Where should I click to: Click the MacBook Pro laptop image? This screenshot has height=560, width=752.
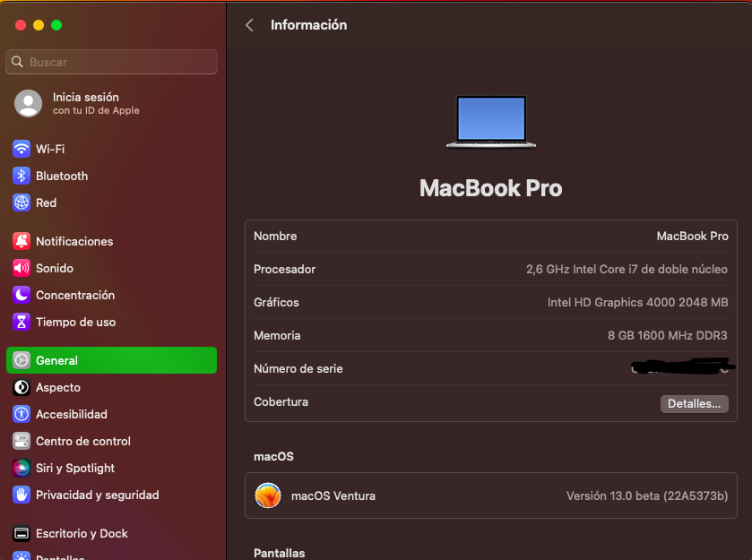tap(491, 121)
